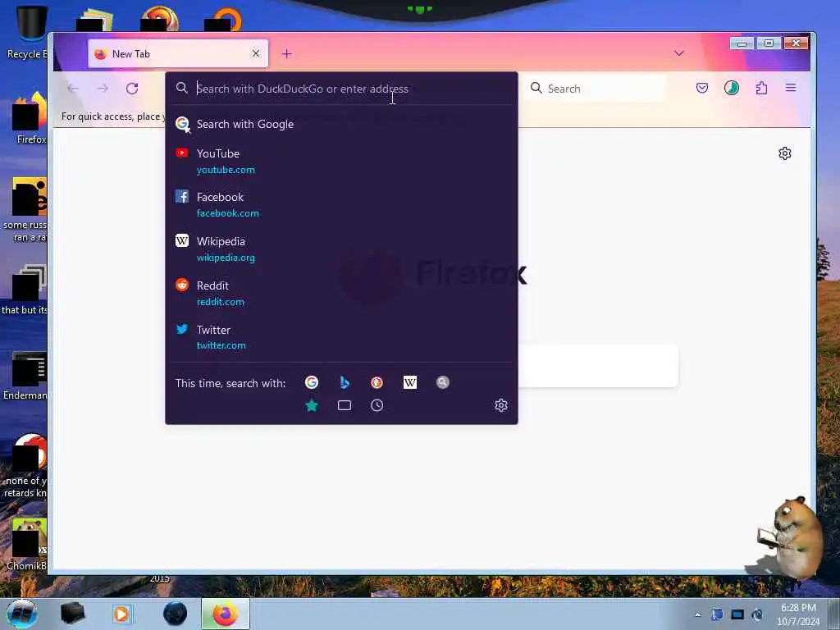Click the taskbar clock 6:28 PM

click(x=798, y=608)
